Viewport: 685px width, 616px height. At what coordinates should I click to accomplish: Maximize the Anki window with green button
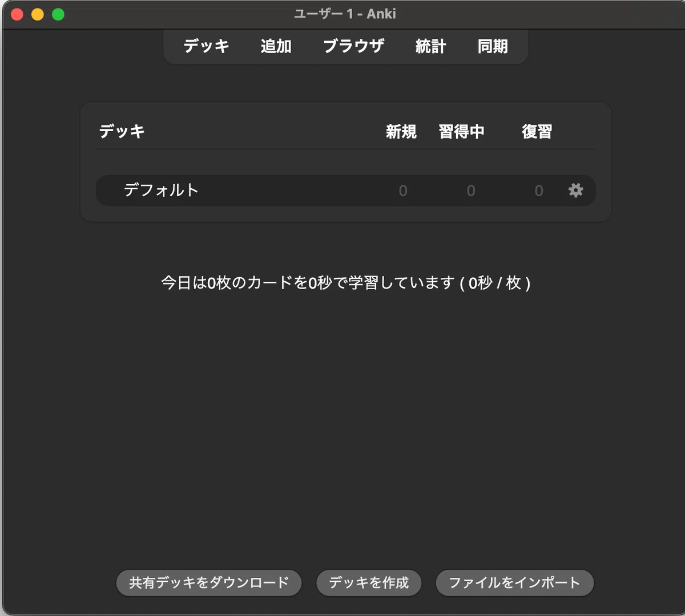pos(58,14)
